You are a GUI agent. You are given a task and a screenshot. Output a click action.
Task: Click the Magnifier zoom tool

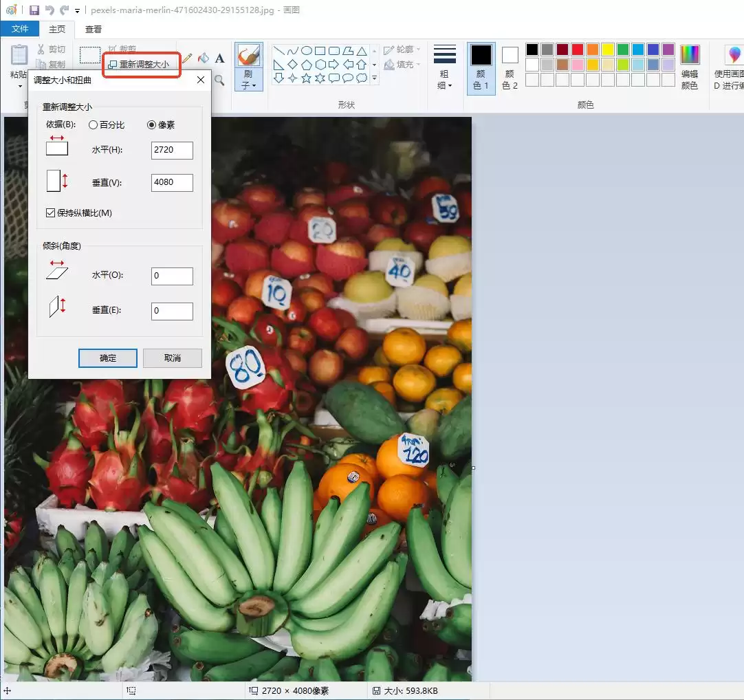pos(219,80)
